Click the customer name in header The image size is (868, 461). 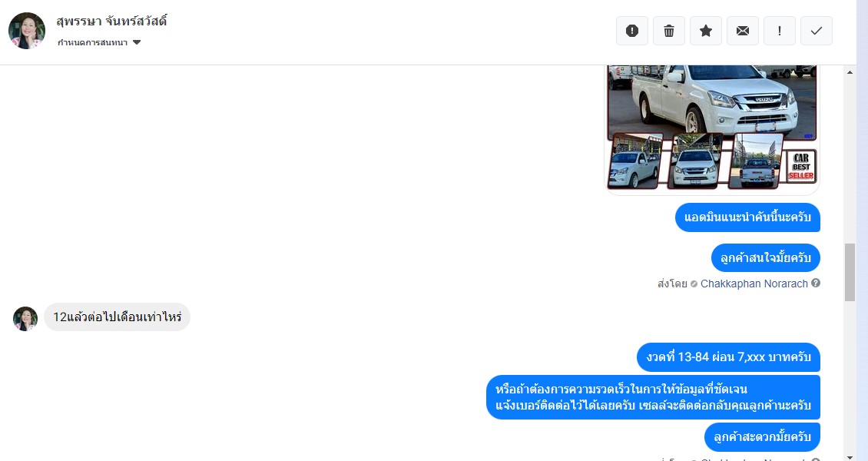111,22
